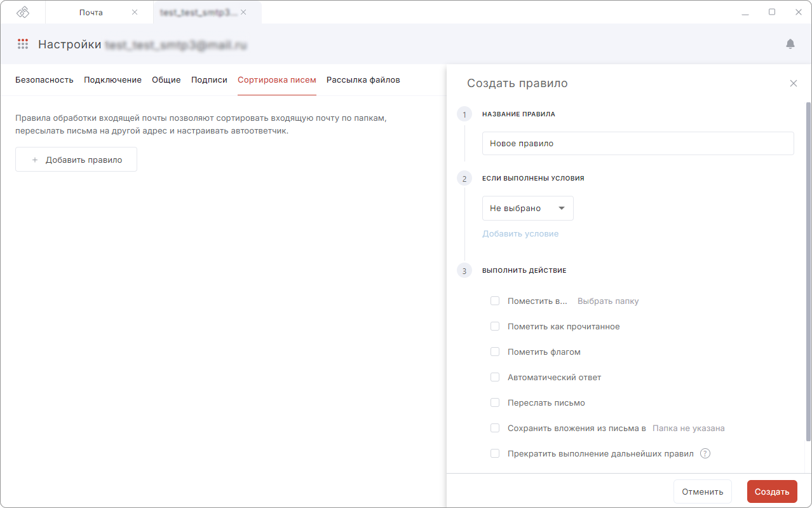Screen dimensions: 812x508
Task: Click the Папка не указана link
Action: (689, 428)
